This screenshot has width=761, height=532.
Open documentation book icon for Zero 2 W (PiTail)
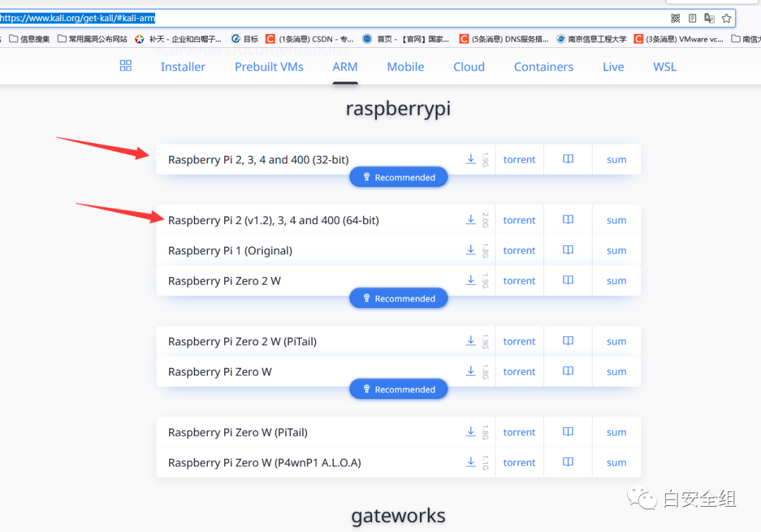click(x=568, y=341)
